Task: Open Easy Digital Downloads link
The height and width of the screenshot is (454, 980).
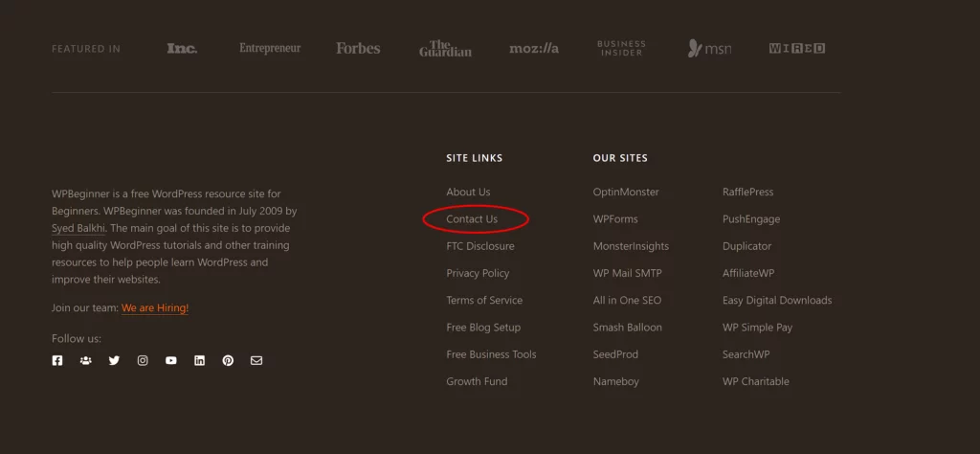Action: (x=777, y=300)
